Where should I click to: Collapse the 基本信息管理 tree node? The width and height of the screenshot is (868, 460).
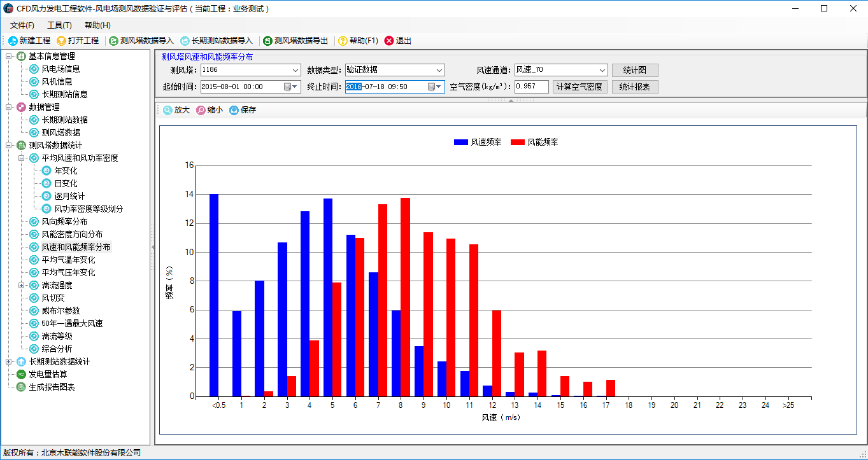point(9,56)
